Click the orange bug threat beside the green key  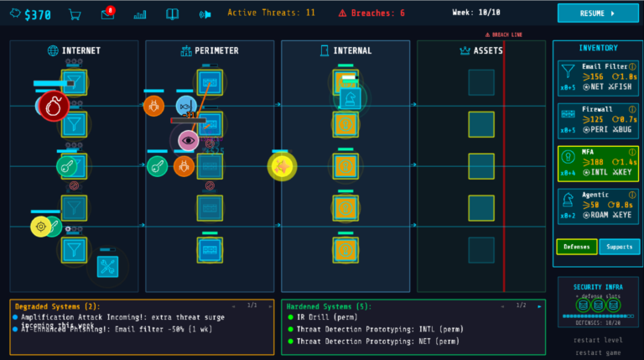click(x=184, y=166)
